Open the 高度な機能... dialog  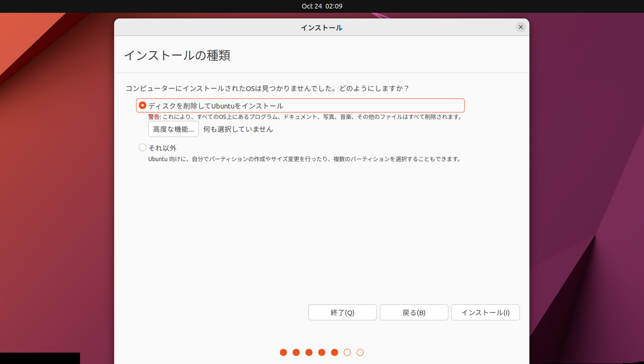click(x=173, y=129)
